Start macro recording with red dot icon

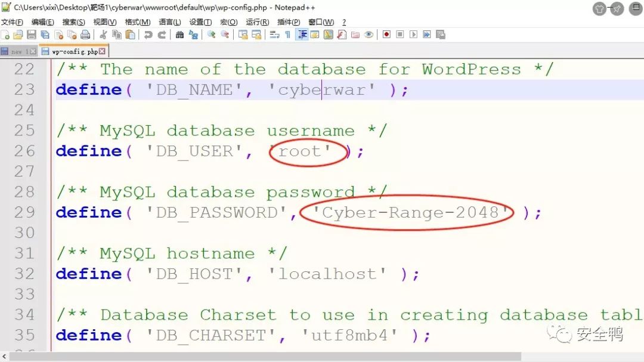tap(386, 35)
